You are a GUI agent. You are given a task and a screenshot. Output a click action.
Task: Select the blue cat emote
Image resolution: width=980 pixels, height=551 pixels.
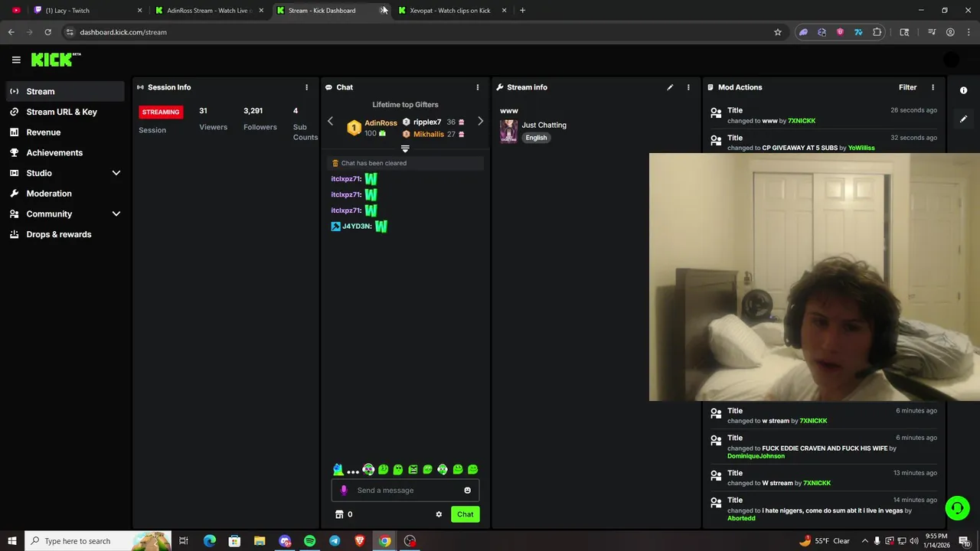tap(338, 469)
